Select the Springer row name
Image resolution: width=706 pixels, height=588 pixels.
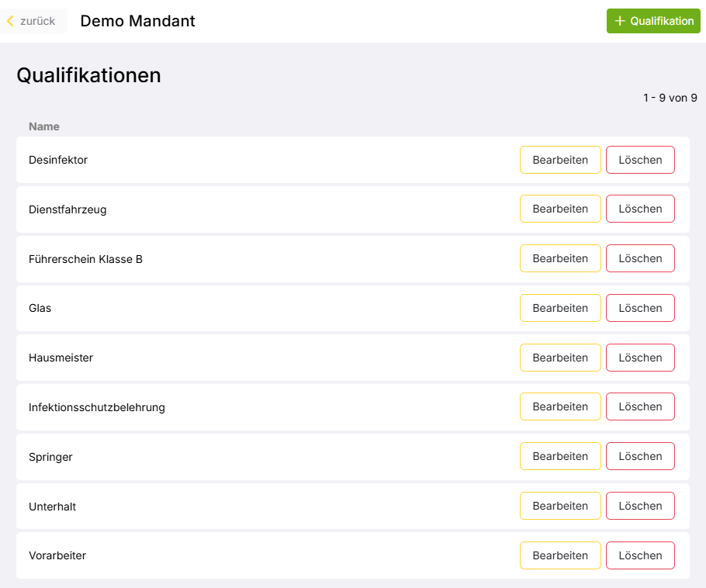[50, 457]
